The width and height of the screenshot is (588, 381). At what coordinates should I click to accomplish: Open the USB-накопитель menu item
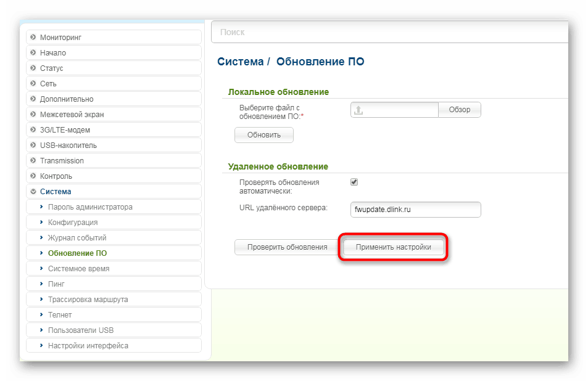tap(114, 145)
